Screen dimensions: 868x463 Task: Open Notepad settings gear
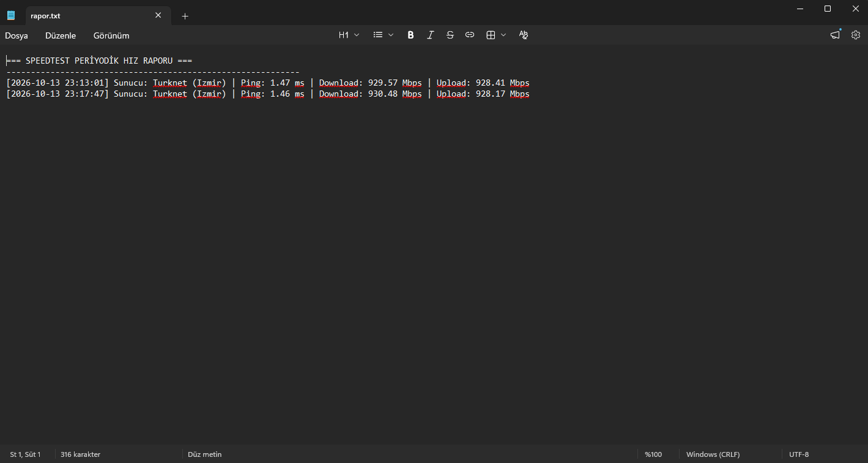[856, 35]
